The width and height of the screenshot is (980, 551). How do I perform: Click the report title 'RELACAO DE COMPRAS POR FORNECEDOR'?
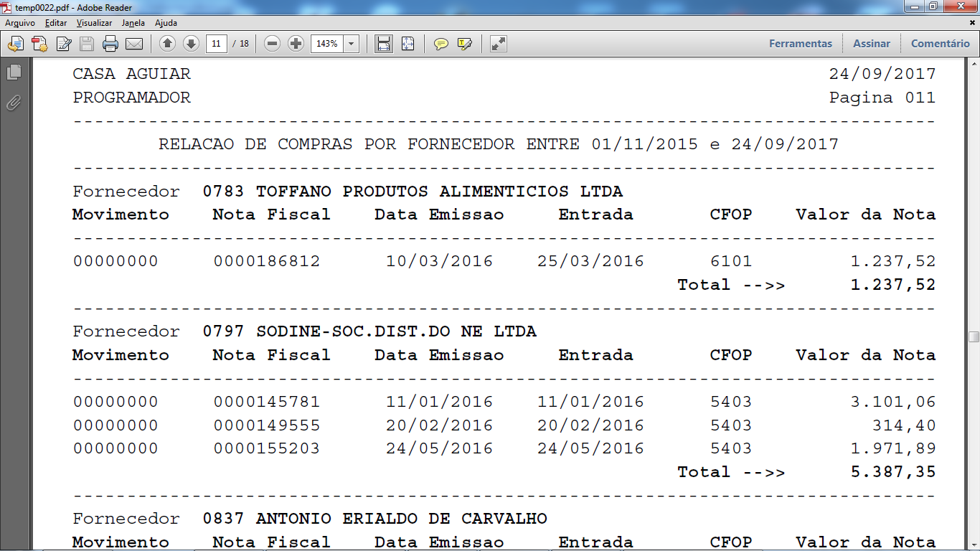[336, 144]
